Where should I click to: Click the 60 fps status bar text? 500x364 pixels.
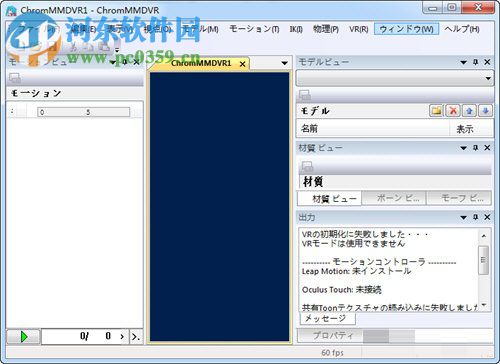[332, 352]
